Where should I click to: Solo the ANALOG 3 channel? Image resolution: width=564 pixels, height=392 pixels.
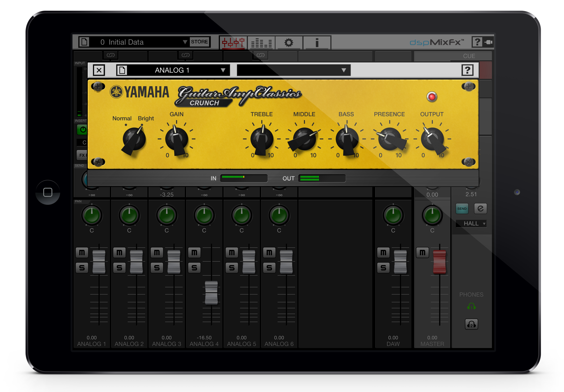(157, 268)
